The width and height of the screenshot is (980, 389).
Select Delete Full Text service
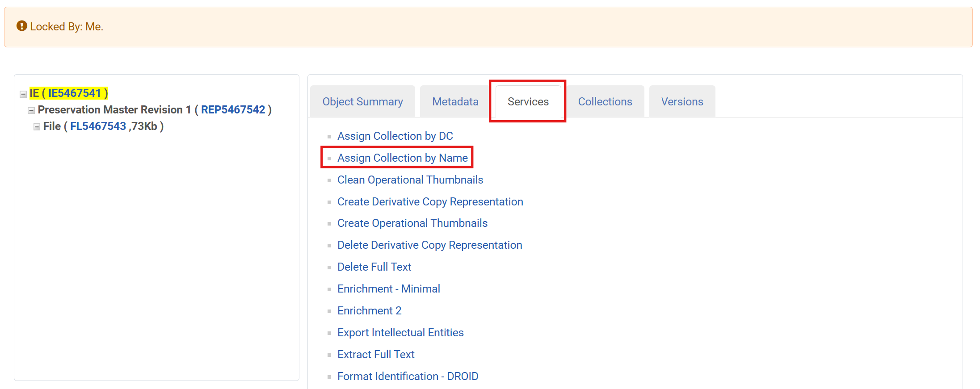[x=374, y=267]
